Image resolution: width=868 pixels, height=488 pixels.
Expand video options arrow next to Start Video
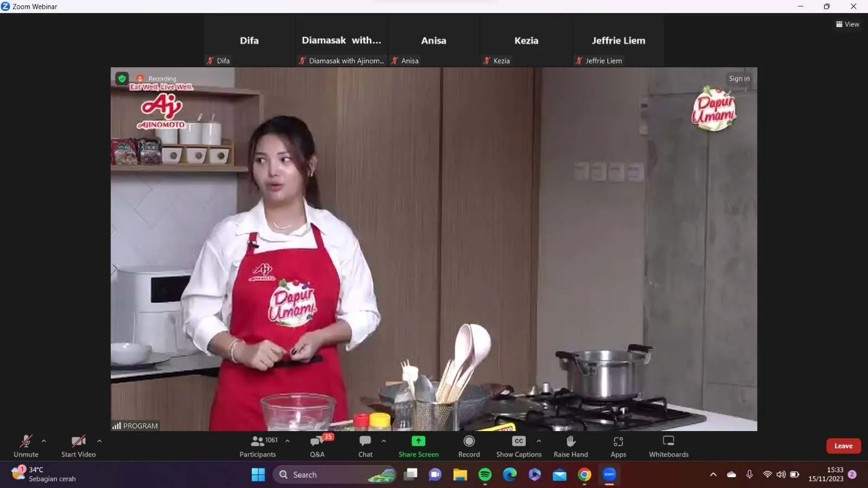pos(99,441)
